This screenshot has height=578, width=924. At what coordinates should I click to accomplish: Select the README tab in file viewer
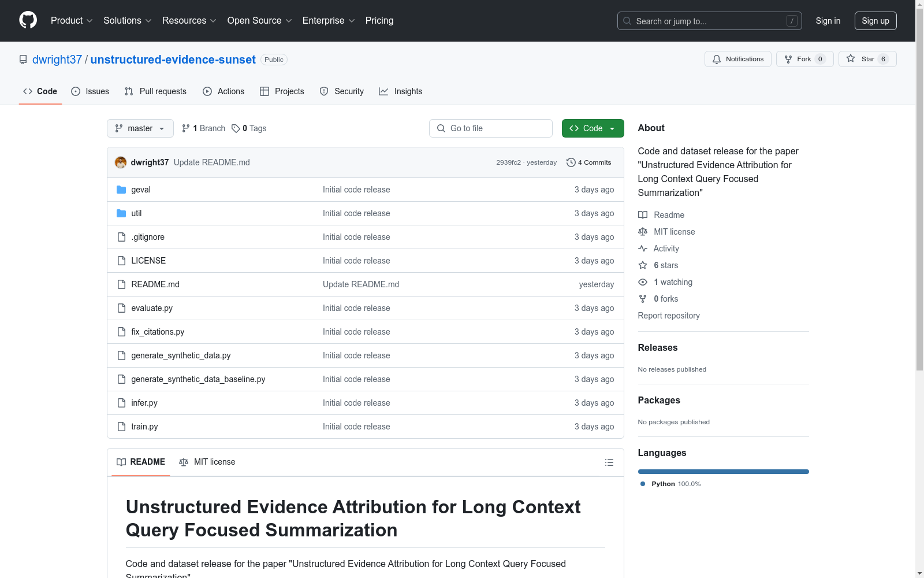tap(141, 462)
